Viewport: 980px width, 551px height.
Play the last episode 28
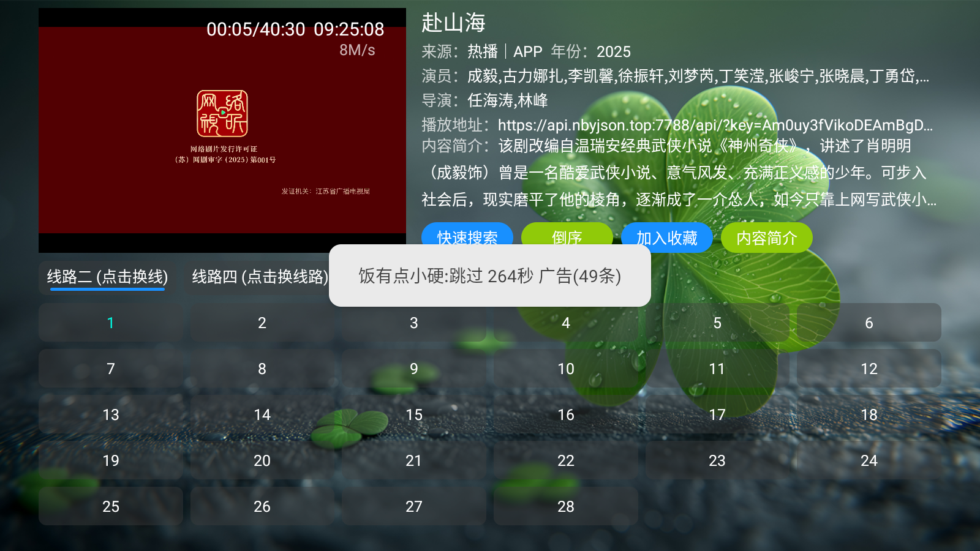[x=565, y=506]
